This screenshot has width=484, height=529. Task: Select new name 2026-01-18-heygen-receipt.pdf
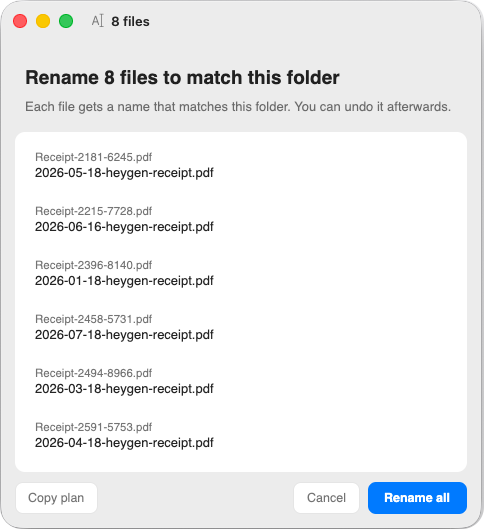click(x=124, y=281)
